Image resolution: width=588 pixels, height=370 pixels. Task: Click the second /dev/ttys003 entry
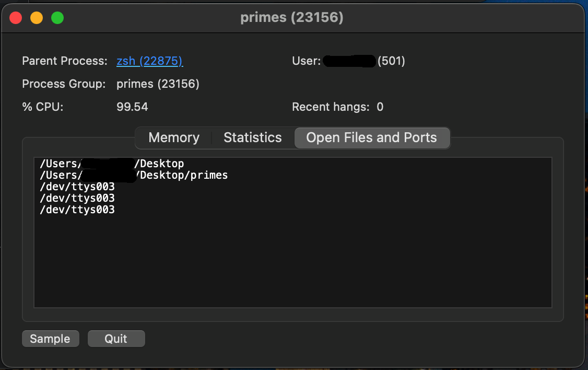77,199
